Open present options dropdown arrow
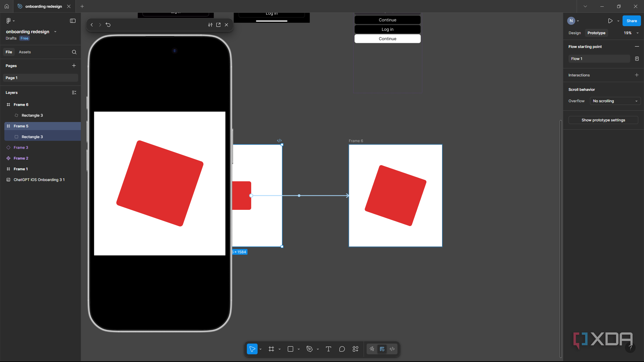This screenshot has width=644, height=362. pyautogui.click(x=618, y=21)
